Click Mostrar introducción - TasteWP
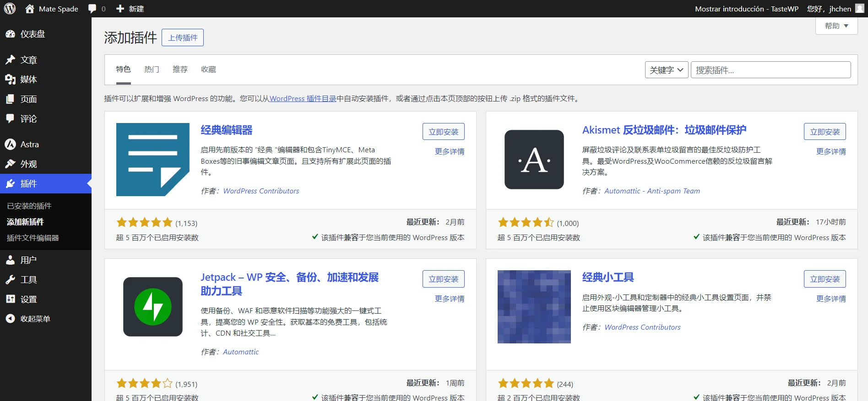The image size is (868, 401). click(747, 9)
